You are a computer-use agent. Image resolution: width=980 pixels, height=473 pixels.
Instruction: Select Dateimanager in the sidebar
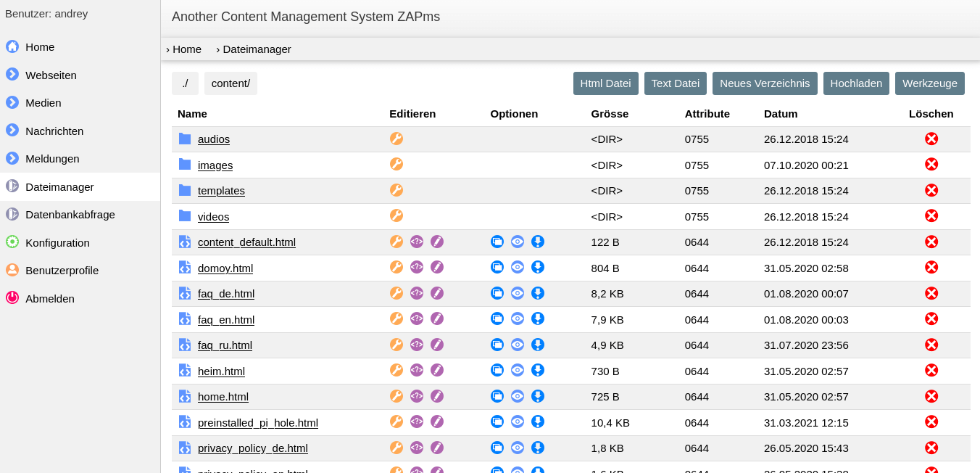(80, 186)
